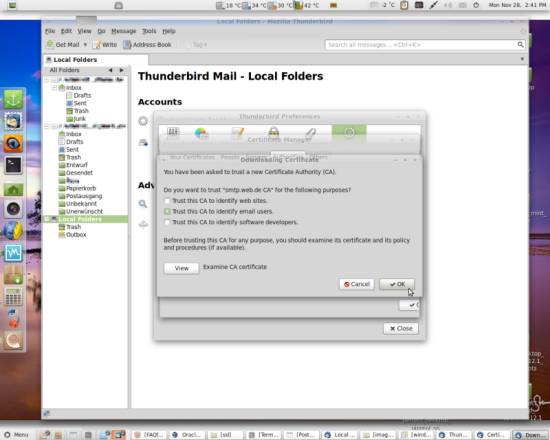
Task: Click the search messages magnifier under Advanced
Action: click(143, 204)
